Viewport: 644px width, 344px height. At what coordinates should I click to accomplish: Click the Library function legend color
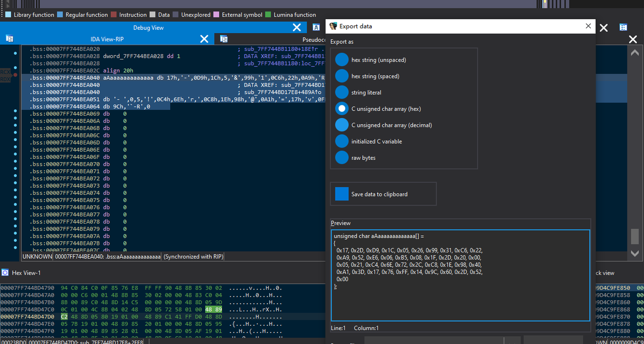(9, 15)
